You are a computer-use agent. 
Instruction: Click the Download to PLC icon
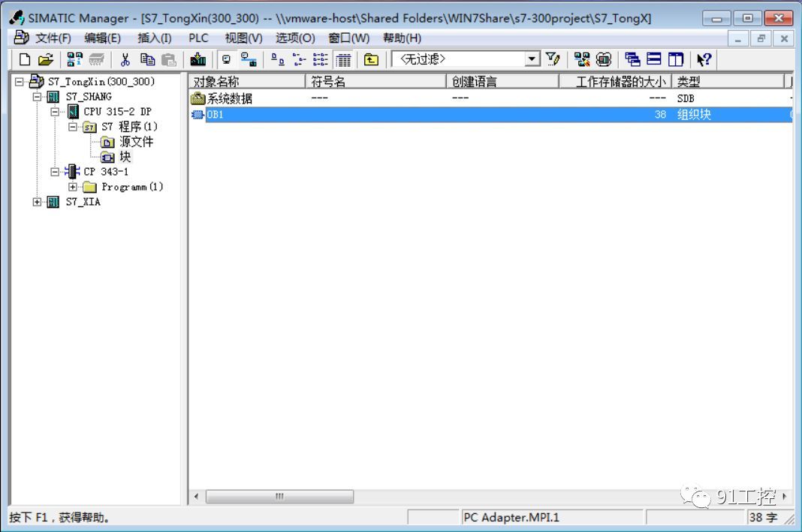[198, 60]
